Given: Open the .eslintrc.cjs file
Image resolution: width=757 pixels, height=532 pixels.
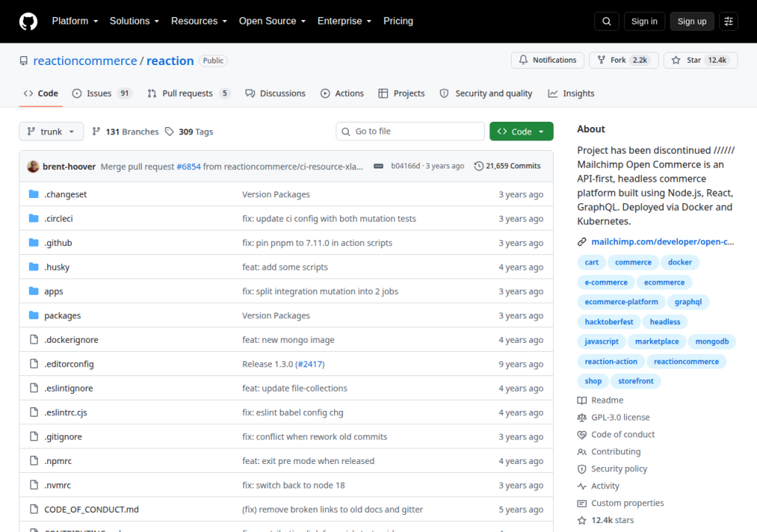Looking at the screenshot, I should click(66, 412).
